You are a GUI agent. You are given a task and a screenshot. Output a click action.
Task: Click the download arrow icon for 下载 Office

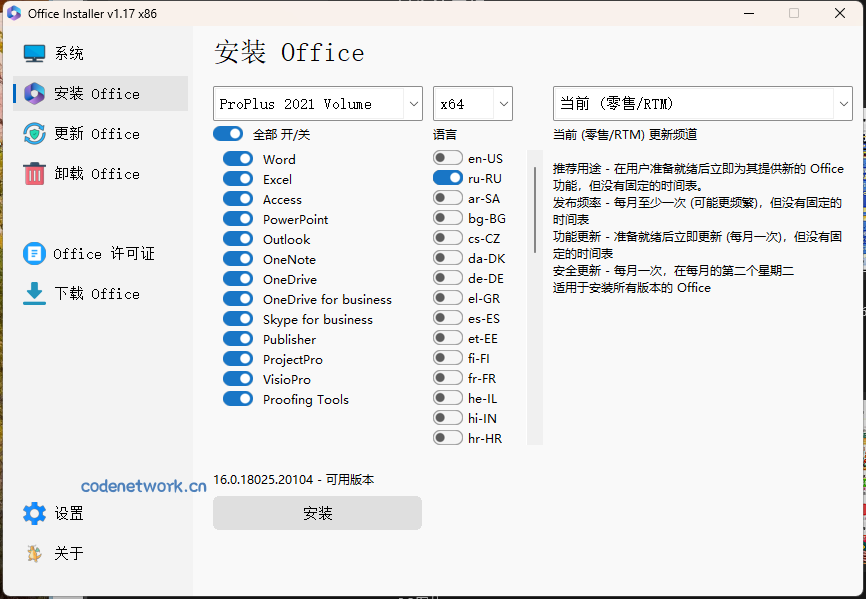(x=33, y=293)
